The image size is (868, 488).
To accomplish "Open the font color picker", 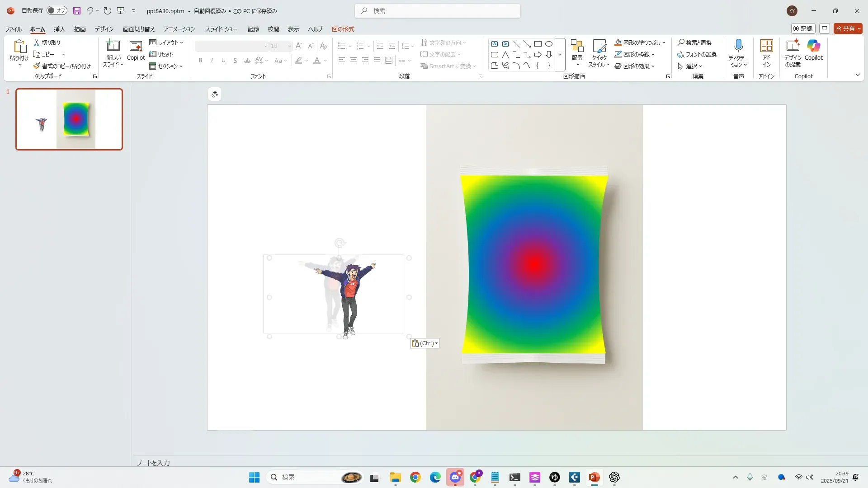I will click(325, 61).
